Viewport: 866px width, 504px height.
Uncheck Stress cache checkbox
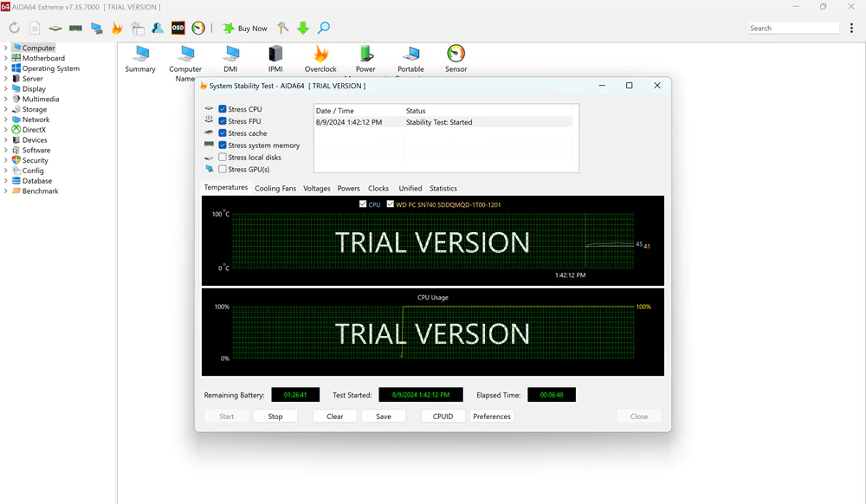[223, 133]
